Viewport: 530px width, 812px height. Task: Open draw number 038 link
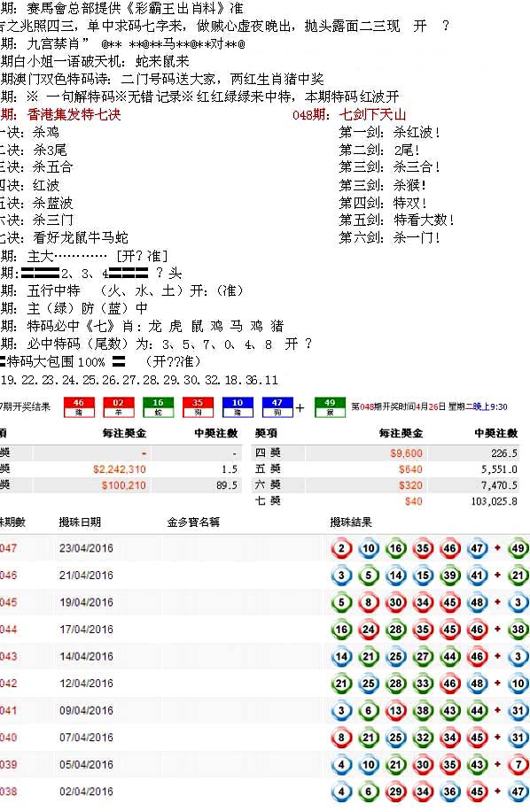8,792
